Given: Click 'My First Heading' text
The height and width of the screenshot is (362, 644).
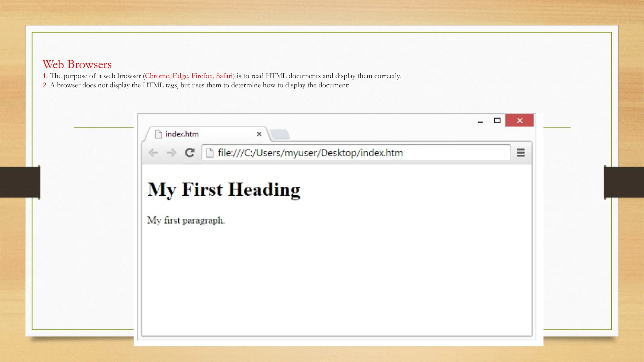Looking at the screenshot, I should pos(224,190).
